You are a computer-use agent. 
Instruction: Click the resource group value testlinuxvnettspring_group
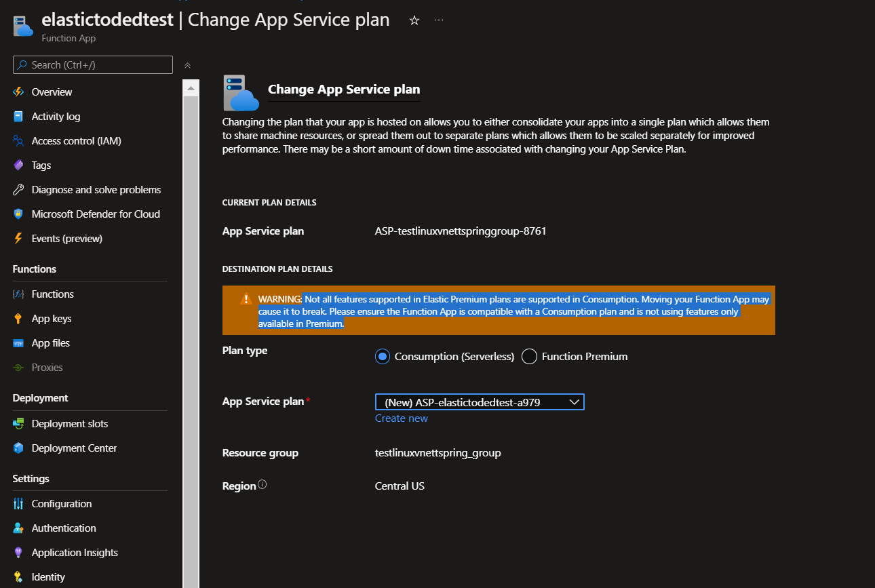(438, 453)
